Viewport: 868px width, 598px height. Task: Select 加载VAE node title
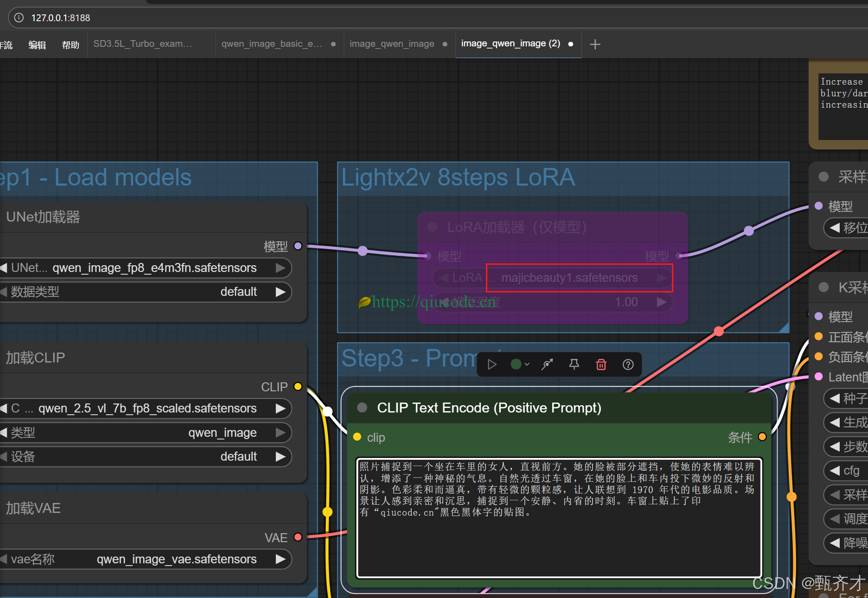pyautogui.click(x=33, y=508)
